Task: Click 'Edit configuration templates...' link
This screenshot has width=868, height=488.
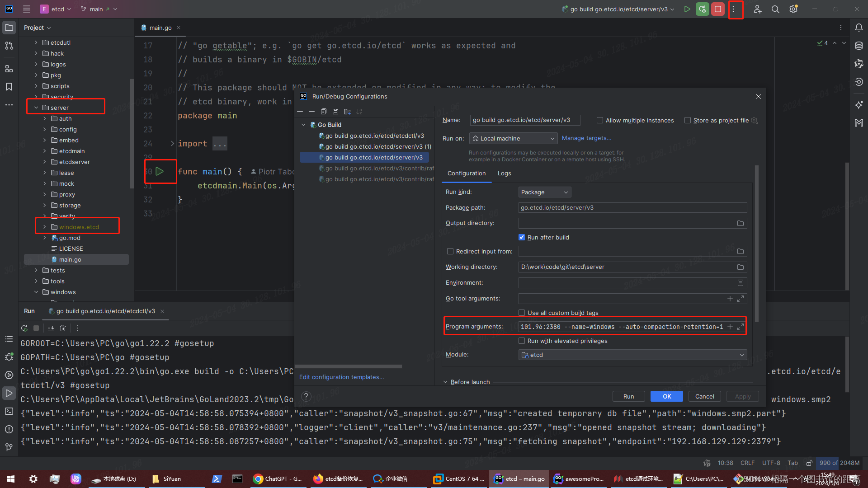Action: click(x=342, y=376)
